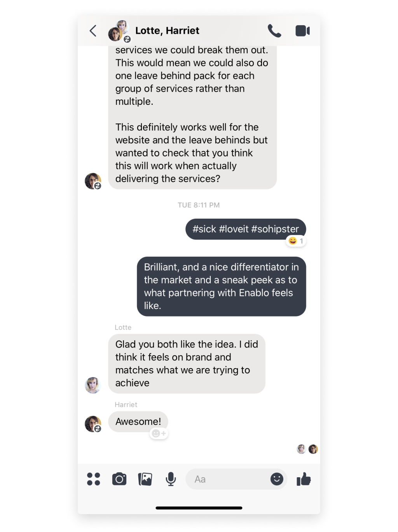Screen dimensions: 398x532
Task: Select the Awesome! message bubble
Action: (x=138, y=421)
